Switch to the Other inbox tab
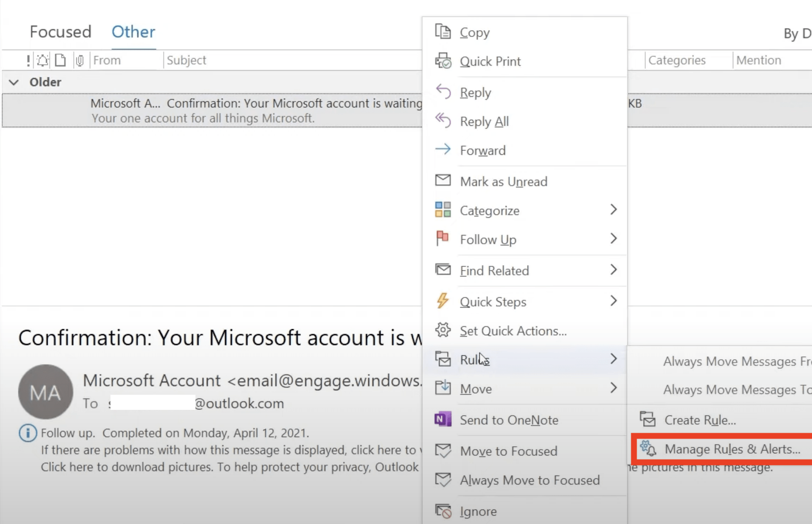The image size is (812, 524). click(x=133, y=32)
